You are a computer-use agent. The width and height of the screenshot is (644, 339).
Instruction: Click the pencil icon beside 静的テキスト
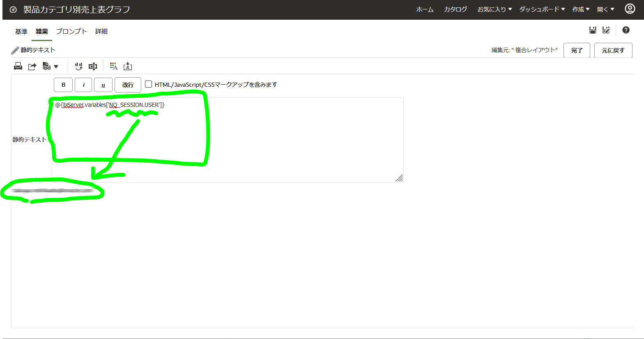pyautogui.click(x=15, y=50)
